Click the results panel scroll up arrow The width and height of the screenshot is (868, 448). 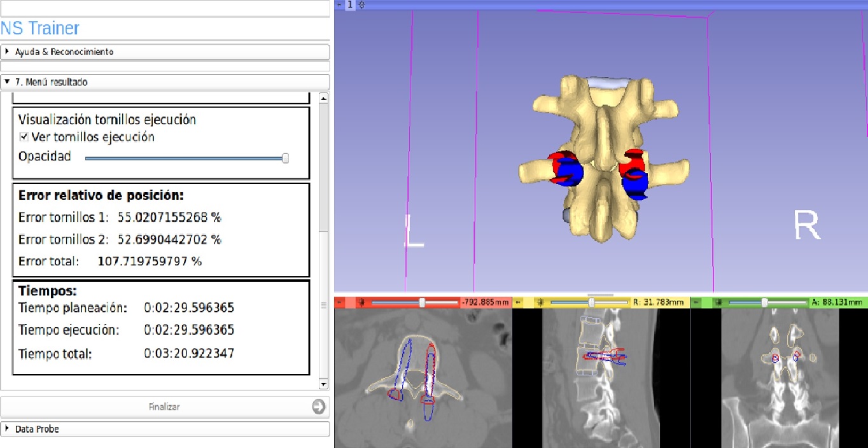coord(323,99)
